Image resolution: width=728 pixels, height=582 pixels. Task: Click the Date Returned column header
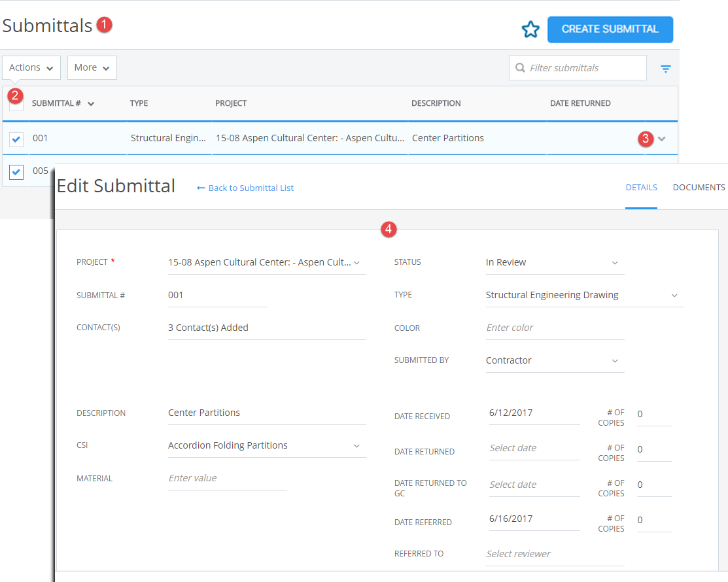point(580,103)
